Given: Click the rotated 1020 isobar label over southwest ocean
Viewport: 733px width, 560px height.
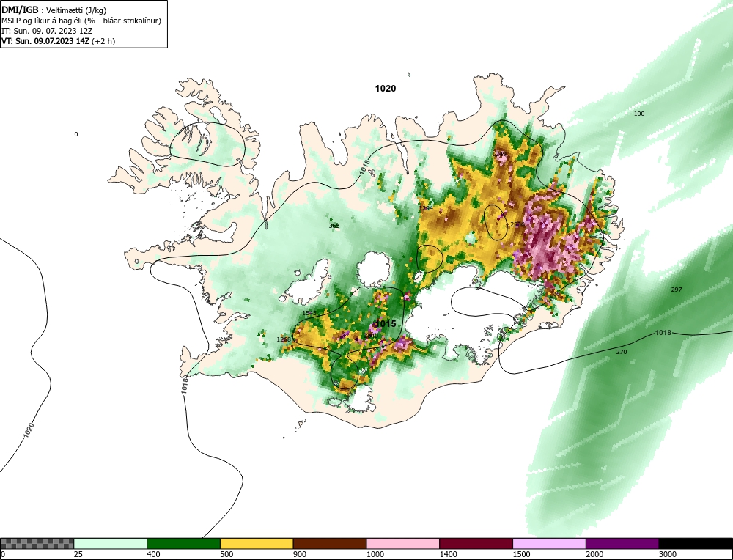Looking at the screenshot, I should pos(29,430).
